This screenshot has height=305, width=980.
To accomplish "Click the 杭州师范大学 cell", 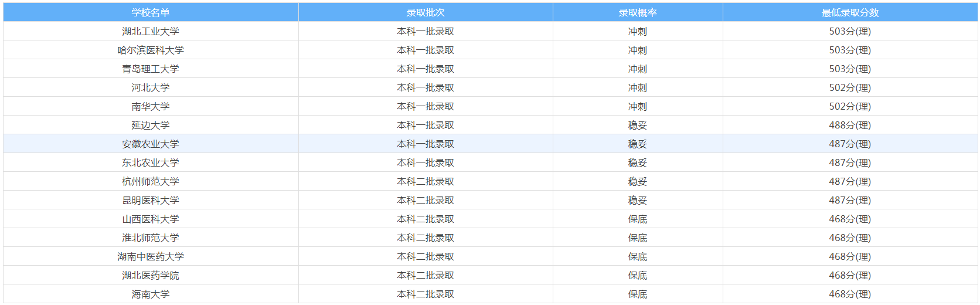I will [x=151, y=181].
